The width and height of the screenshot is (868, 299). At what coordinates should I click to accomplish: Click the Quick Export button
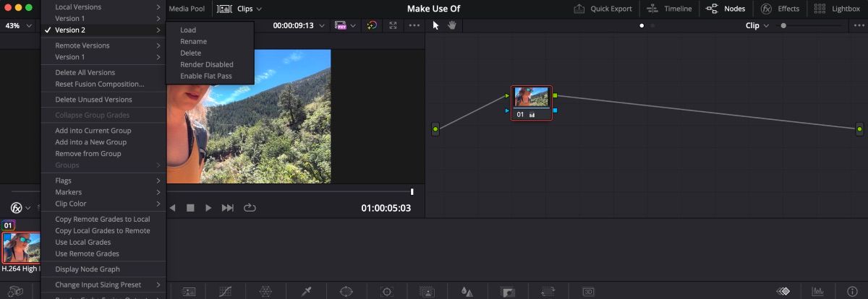[603, 9]
